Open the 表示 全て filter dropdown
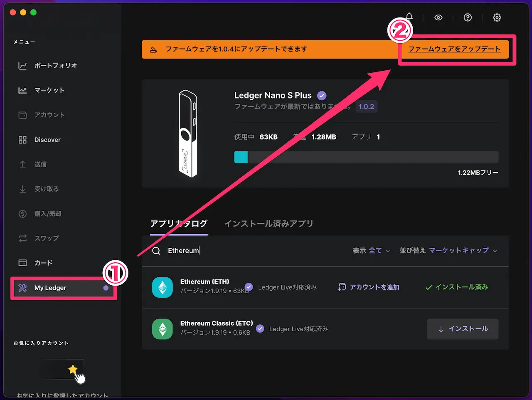 pos(371,251)
